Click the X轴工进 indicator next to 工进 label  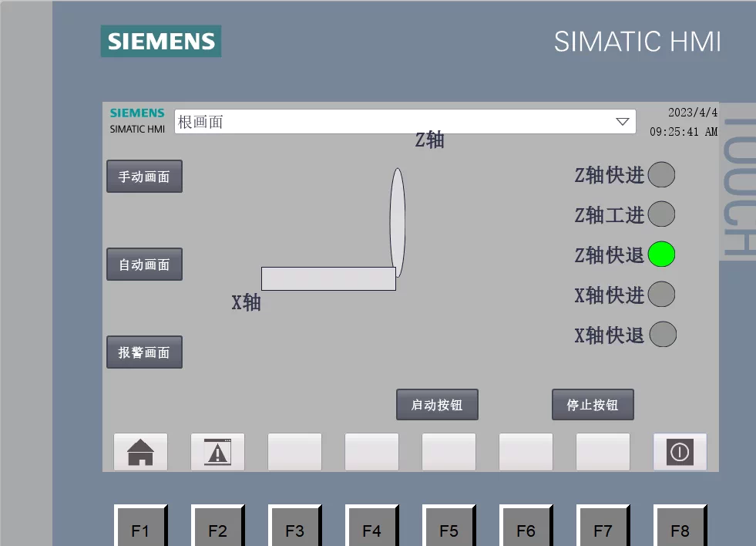(661, 214)
